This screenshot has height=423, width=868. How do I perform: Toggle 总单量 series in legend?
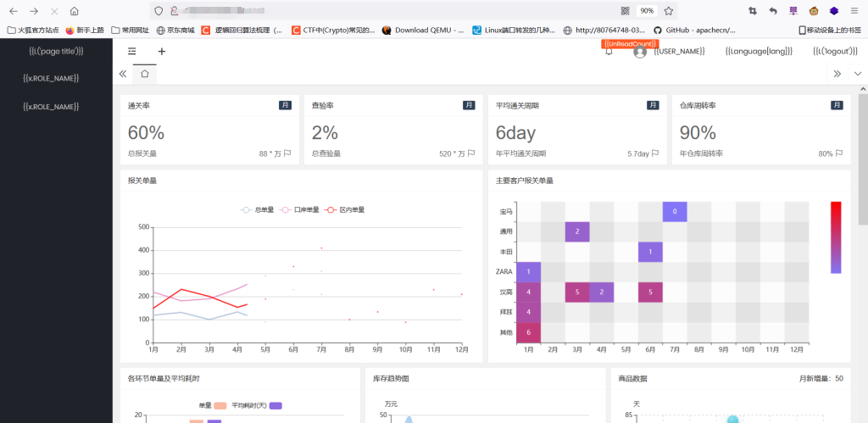tap(257, 210)
